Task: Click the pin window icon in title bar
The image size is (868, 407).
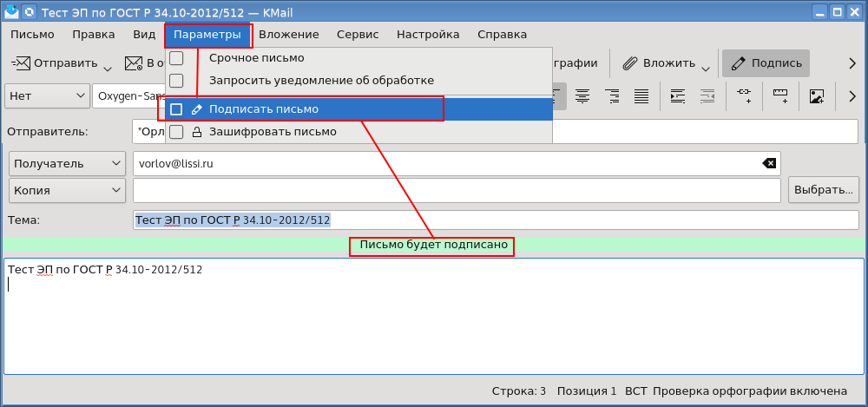Action: [29, 11]
